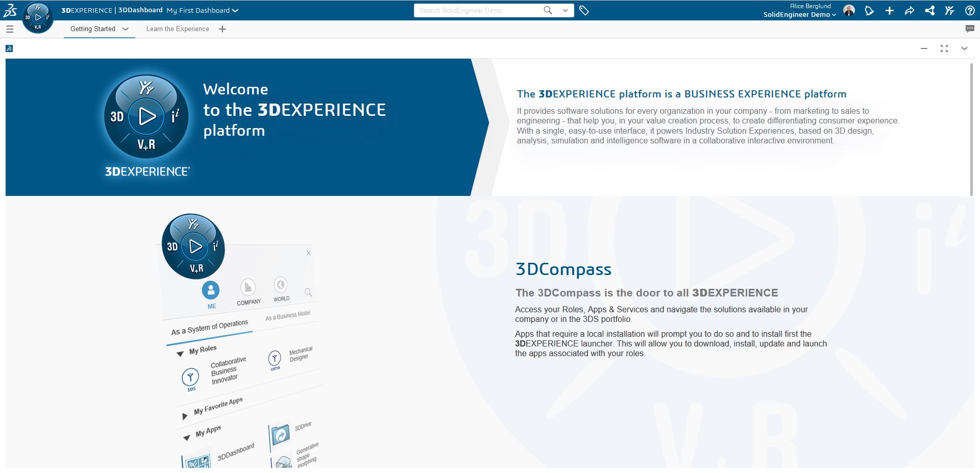Click the tag icon beside search
The width and height of the screenshot is (980, 473).
[x=584, y=10]
